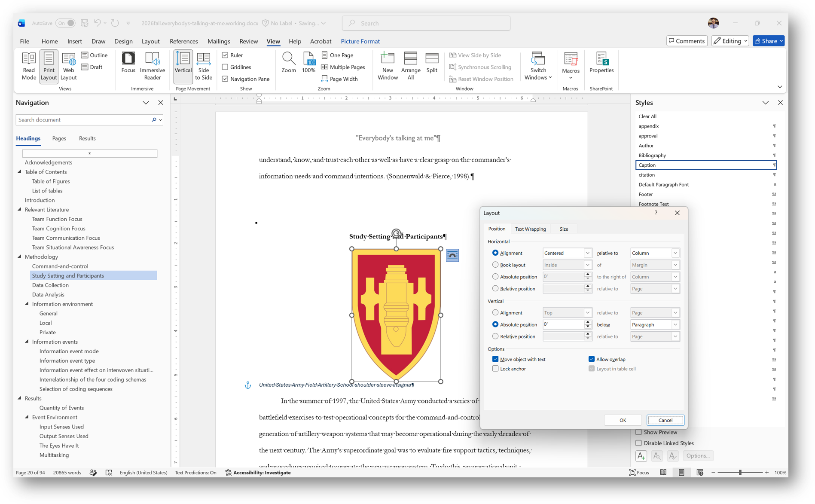Switch to Read Mode from status bar
Viewport: 815px width, 504px height.
click(663, 473)
